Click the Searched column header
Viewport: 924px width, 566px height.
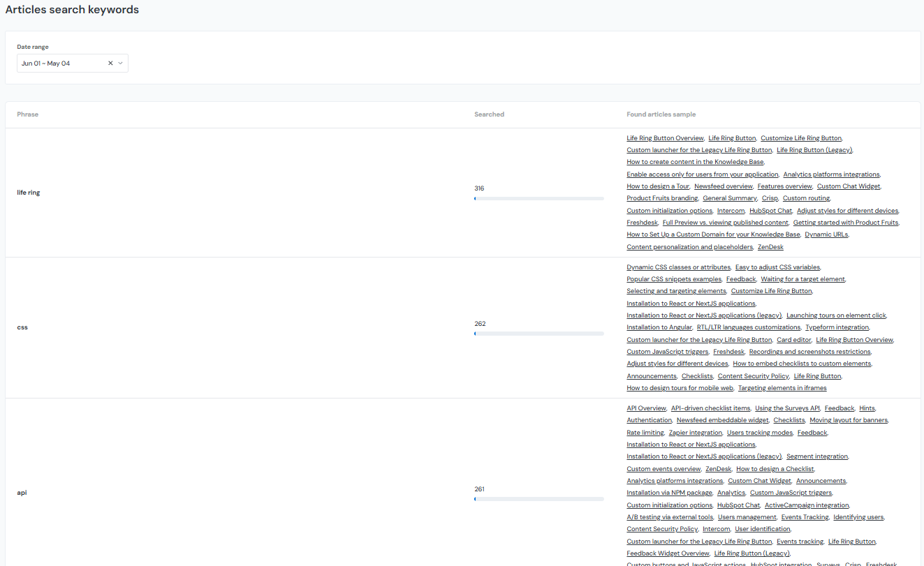tap(489, 114)
